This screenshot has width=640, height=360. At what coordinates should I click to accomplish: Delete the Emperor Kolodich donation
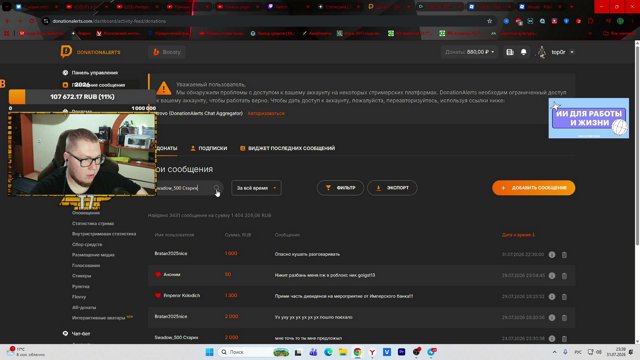(564, 297)
